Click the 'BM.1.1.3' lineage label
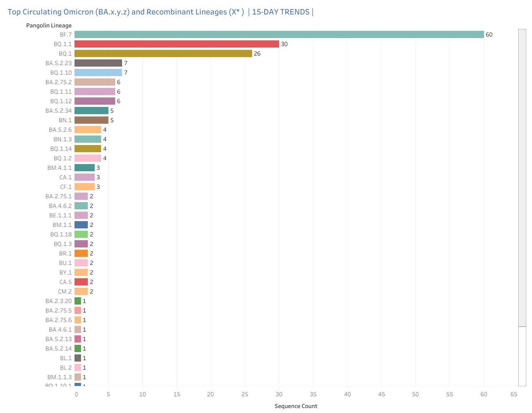Viewport: 532px width, 413px height. [60, 377]
